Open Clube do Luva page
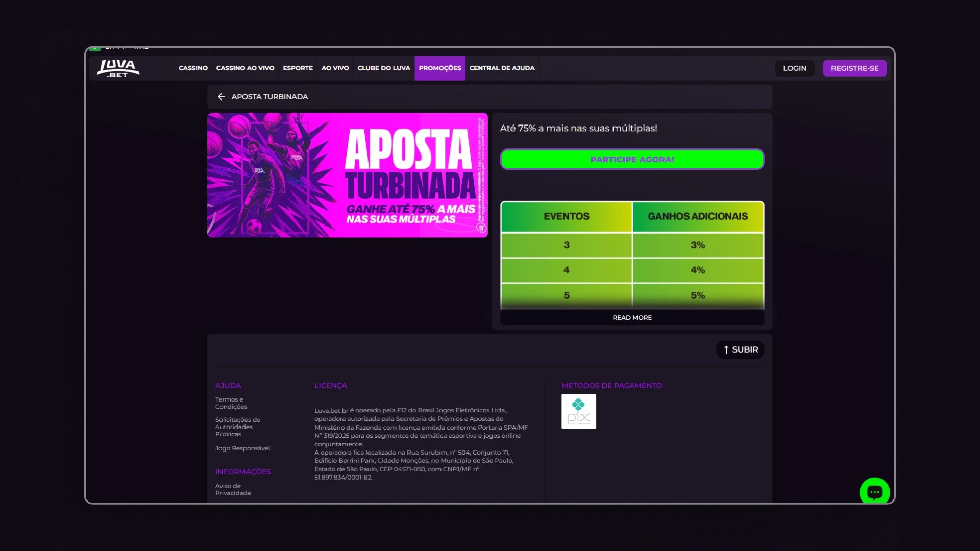 (x=384, y=68)
